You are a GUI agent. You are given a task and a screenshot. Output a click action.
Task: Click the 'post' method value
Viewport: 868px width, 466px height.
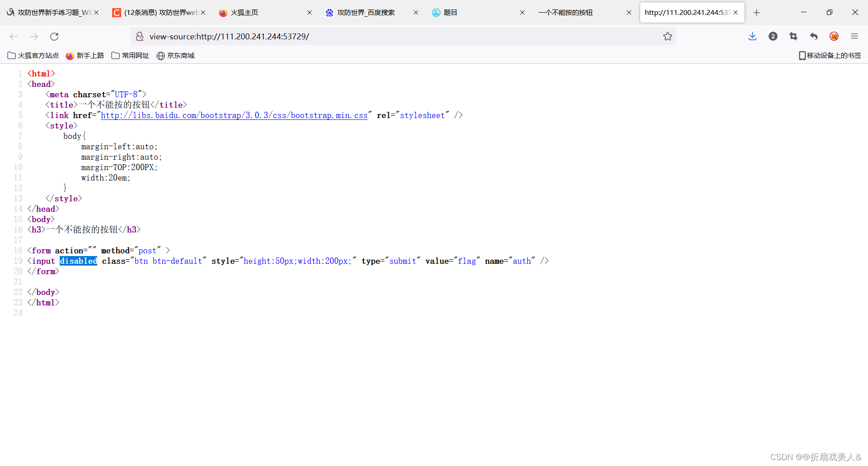click(147, 251)
